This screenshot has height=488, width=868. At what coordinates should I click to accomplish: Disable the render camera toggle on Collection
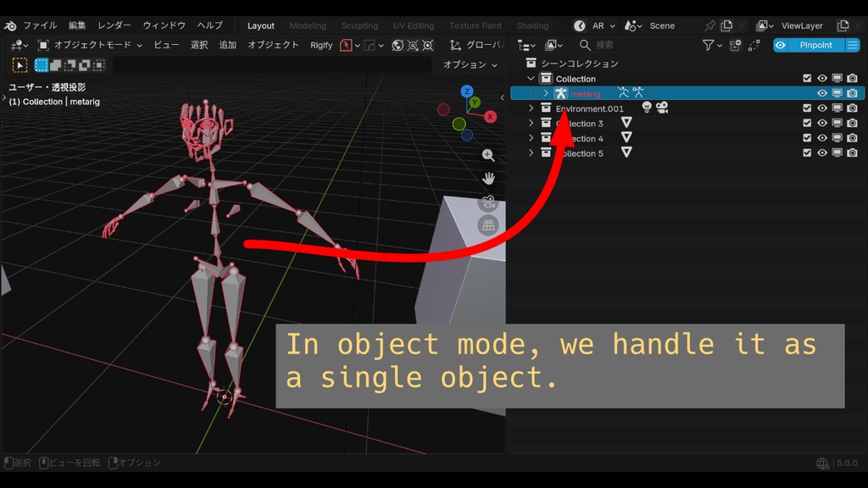point(852,79)
